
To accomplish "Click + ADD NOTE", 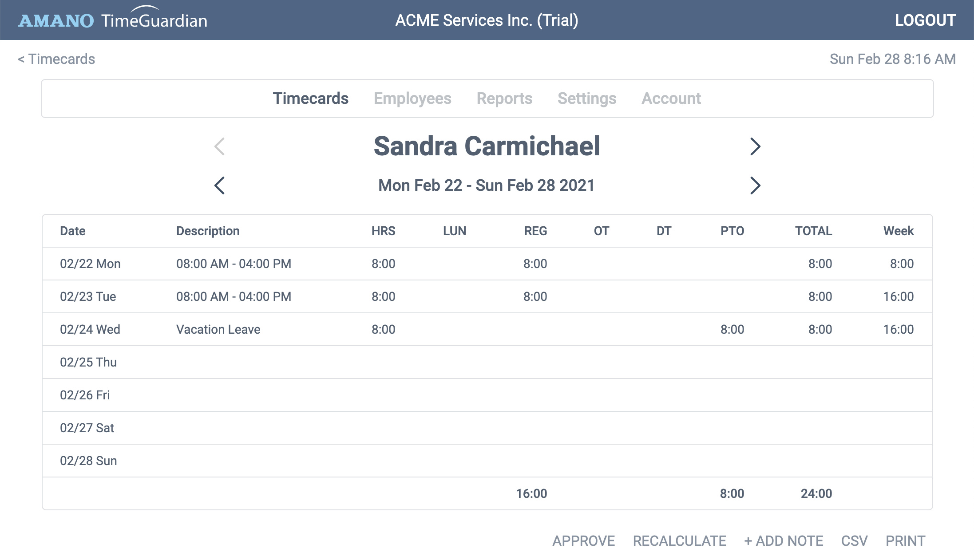I will pyautogui.click(x=784, y=541).
